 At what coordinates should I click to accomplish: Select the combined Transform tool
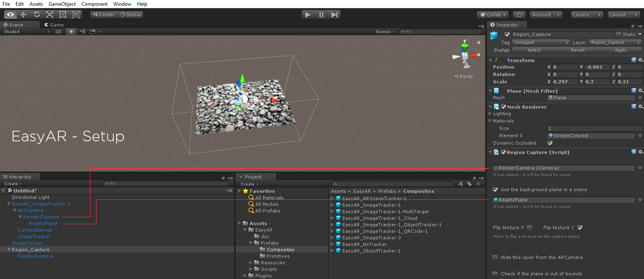coord(76,15)
